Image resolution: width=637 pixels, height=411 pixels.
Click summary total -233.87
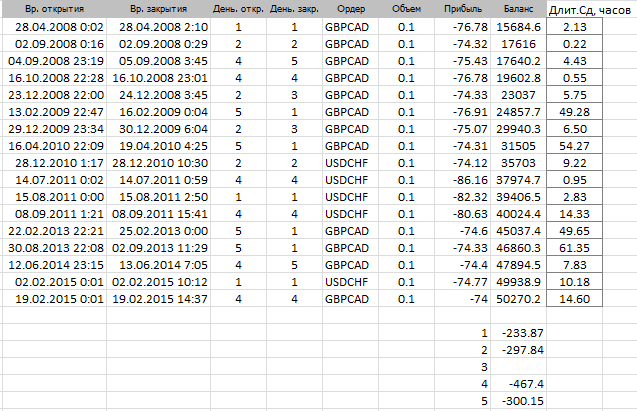pyautogui.click(x=519, y=333)
